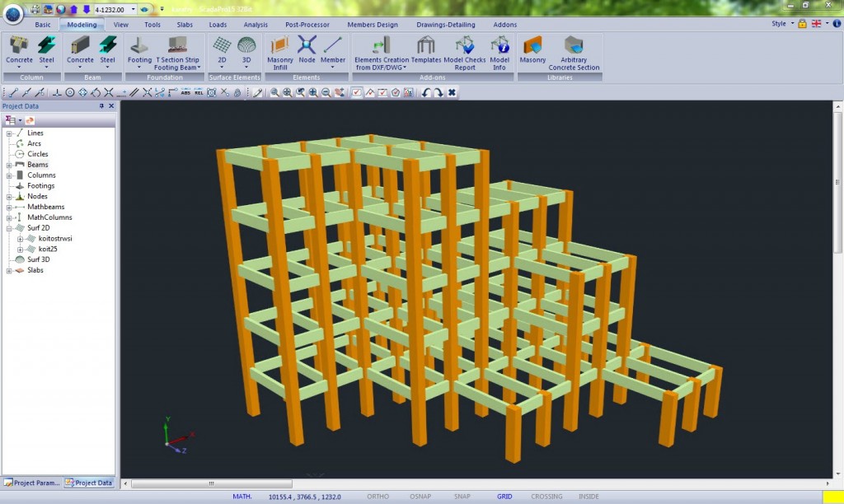Enable ORTHO mode in the status bar

pos(377,497)
